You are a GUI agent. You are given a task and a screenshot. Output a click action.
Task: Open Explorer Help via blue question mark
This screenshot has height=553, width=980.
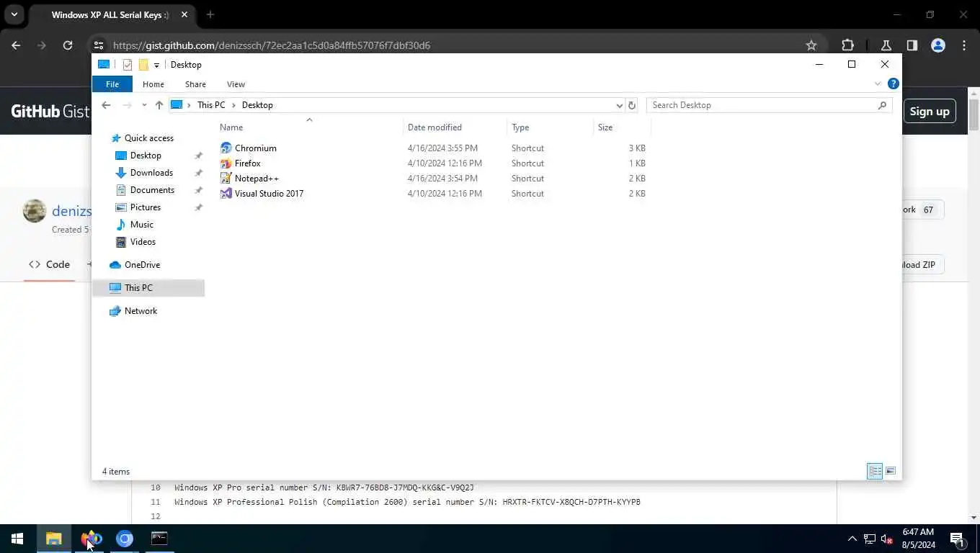tap(894, 84)
